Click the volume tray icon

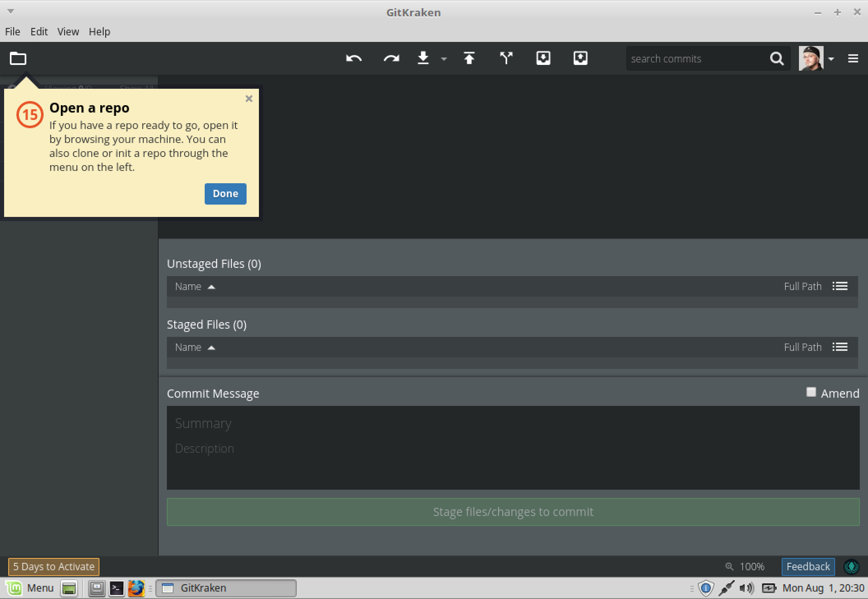pos(747,588)
